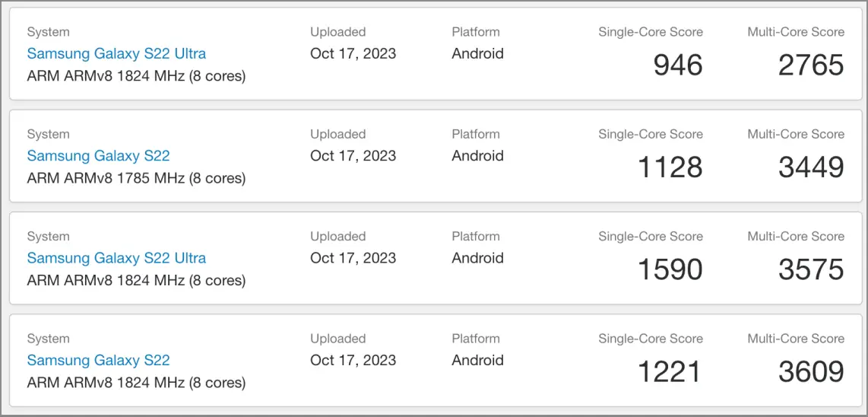Screen dimensions: 868x417
Task: Click the upload date in the 1590 single-core card
Action: pos(353,258)
